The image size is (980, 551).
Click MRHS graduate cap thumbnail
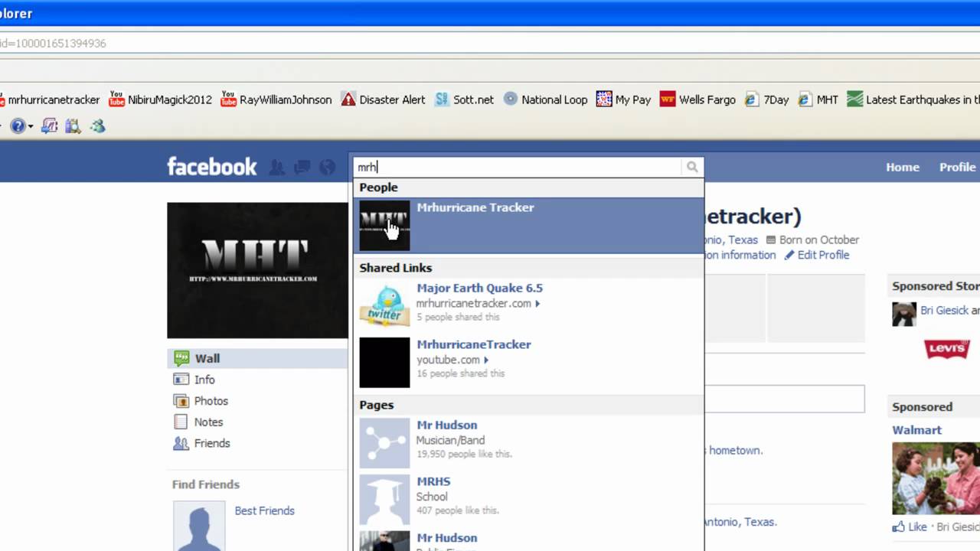[x=384, y=499]
